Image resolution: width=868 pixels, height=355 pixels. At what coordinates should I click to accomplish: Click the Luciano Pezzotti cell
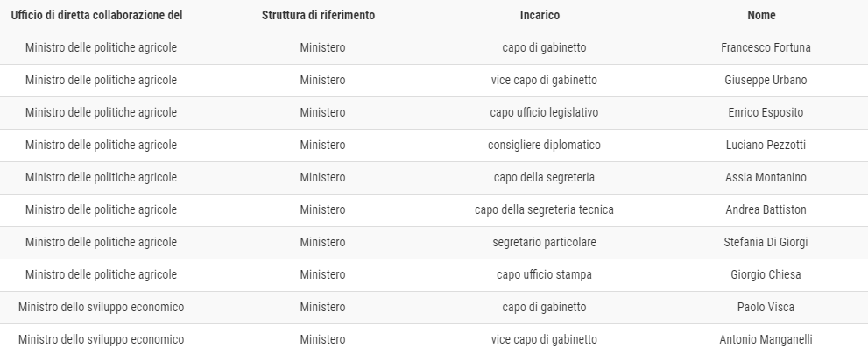tap(766, 146)
